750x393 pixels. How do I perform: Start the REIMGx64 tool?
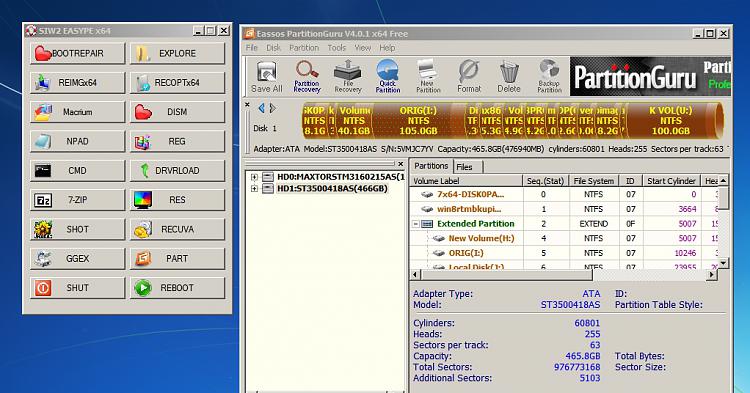point(77,83)
